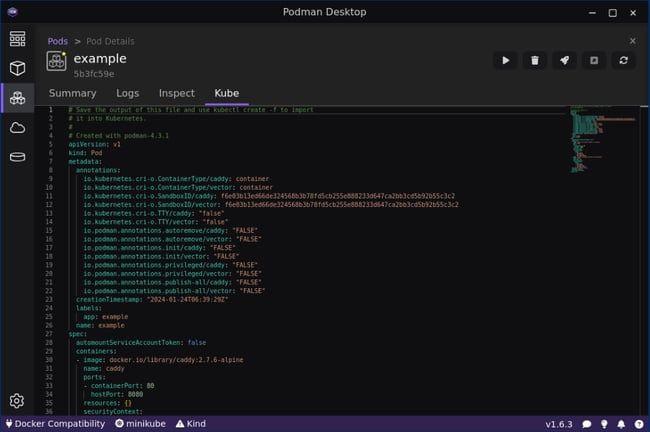This screenshot has height=432, width=650.
Task: Click the Kind status bar item
Action: [190, 424]
